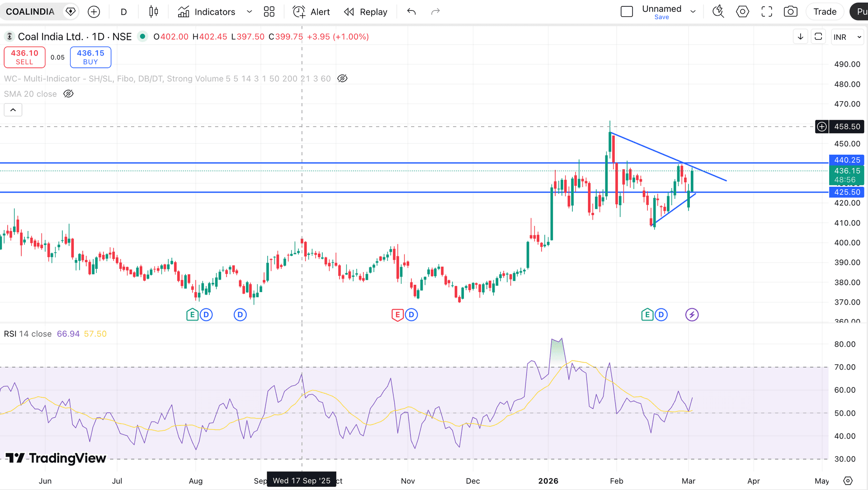Start bar Replay mode

tap(366, 12)
